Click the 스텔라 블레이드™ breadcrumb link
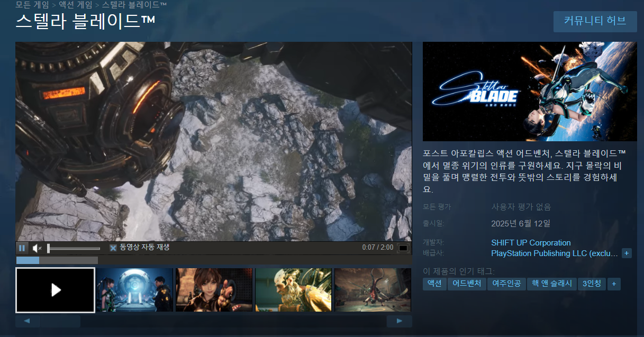The height and width of the screenshot is (337, 644). pos(134,5)
